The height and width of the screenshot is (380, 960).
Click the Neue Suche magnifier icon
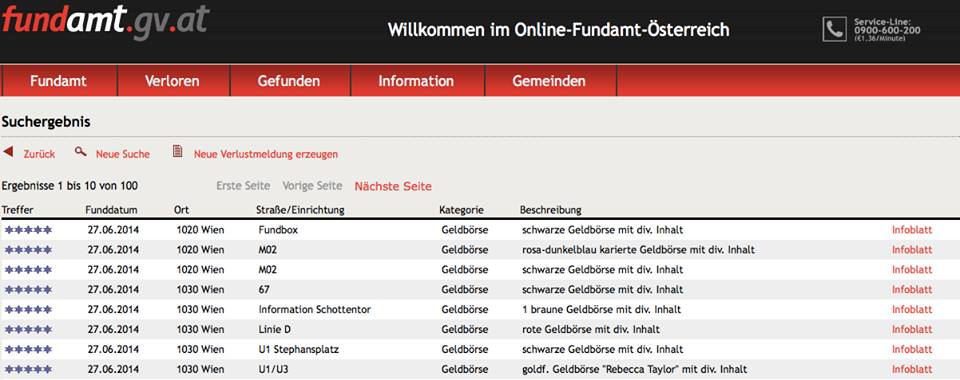coord(80,151)
